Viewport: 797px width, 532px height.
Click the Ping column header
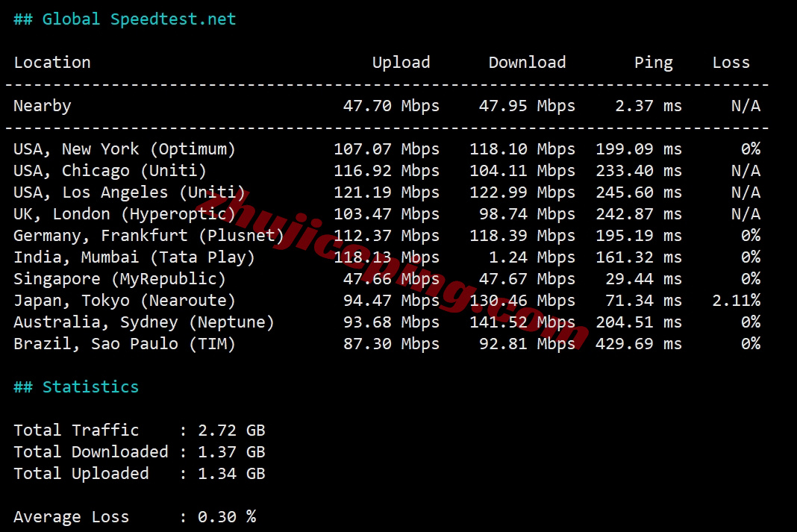(x=653, y=63)
